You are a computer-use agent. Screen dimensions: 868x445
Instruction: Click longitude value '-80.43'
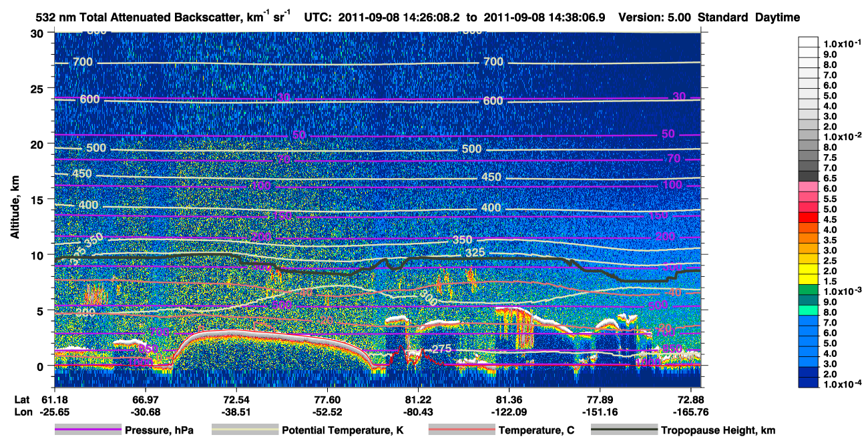coord(418,412)
